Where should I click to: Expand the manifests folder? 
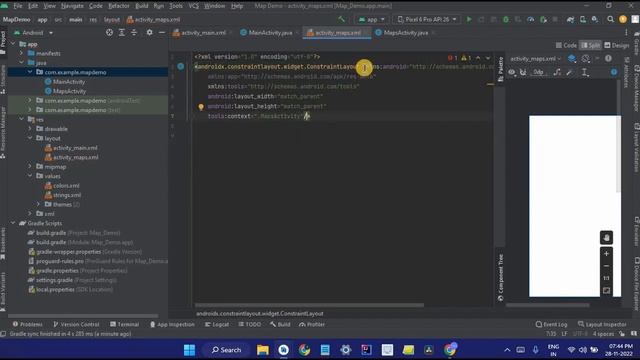[22, 53]
